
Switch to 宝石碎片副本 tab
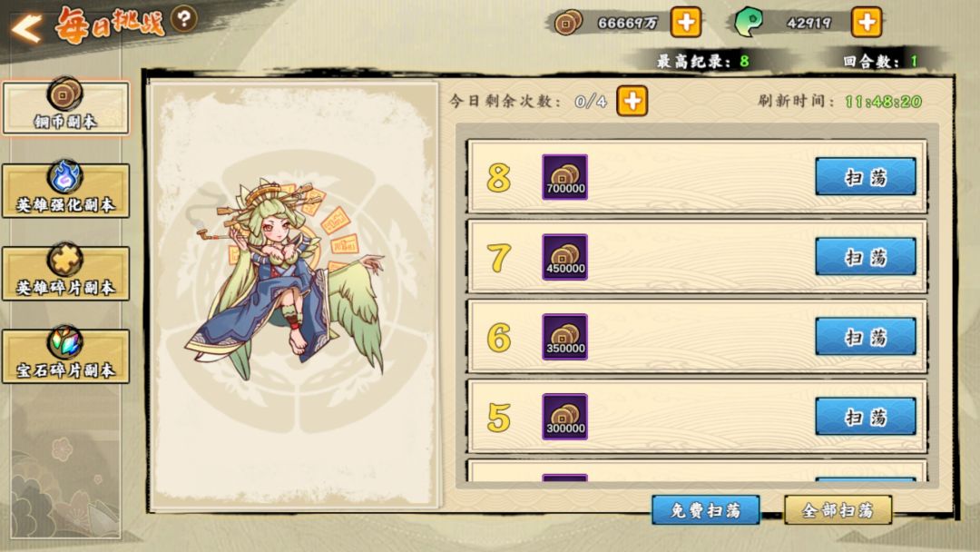pyautogui.click(x=65, y=355)
